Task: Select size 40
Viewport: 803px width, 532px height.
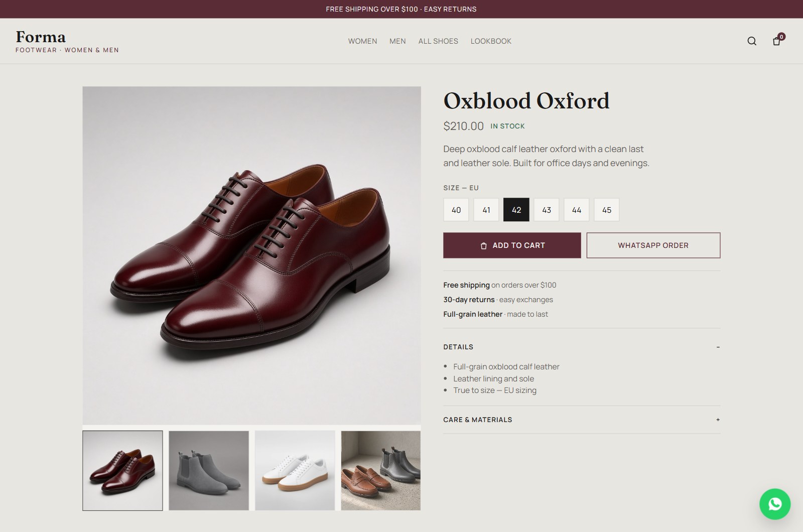Action: 456,210
